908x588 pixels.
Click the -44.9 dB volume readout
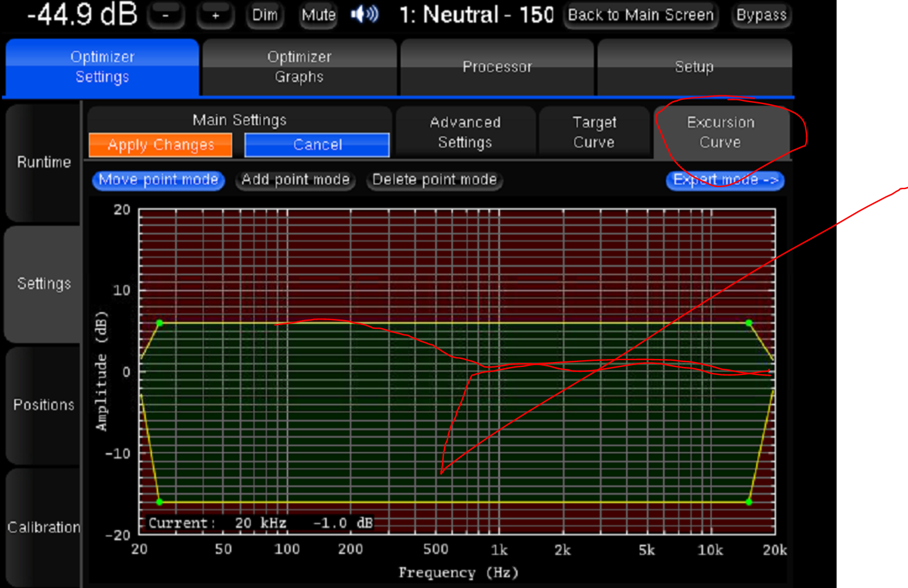82,14
